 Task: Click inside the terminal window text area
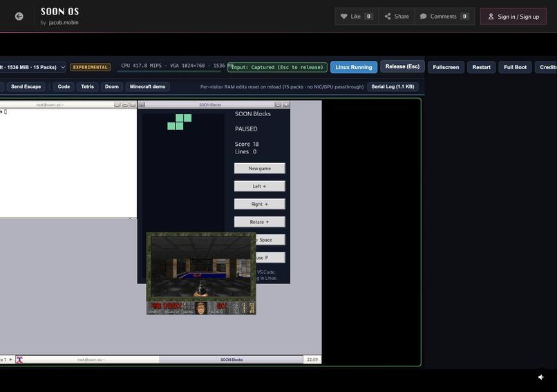point(68,163)
